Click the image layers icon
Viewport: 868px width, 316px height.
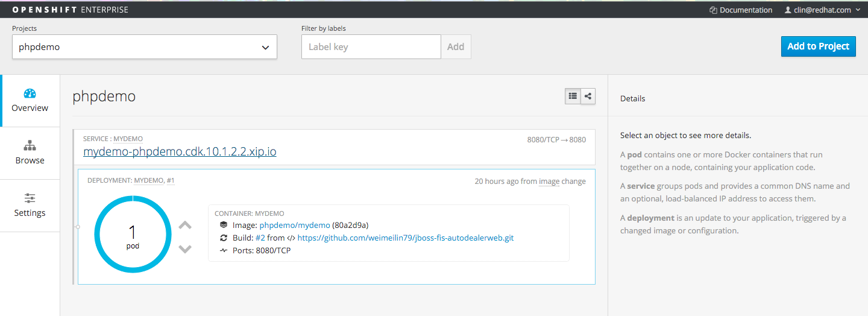coord(224,225)
